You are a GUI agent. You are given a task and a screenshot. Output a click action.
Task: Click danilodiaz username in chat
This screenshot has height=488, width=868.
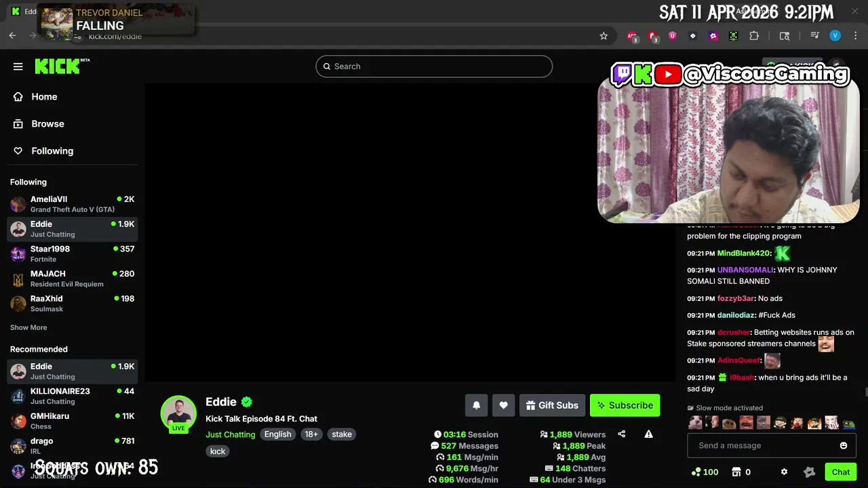coord(736,315)
